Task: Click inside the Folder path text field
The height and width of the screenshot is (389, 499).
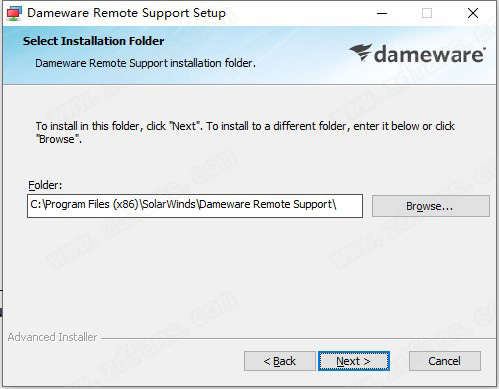Action: pos(195,206)
